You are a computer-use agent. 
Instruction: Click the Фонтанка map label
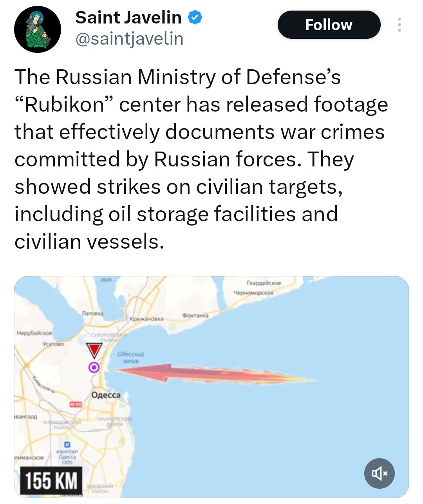(x=195, y=315)
